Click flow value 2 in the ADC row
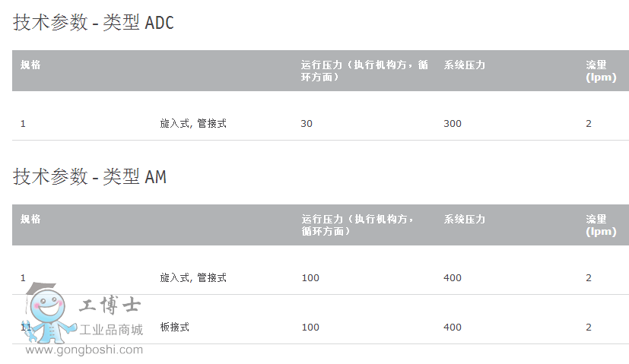629x364 pixels. [589, 123]
